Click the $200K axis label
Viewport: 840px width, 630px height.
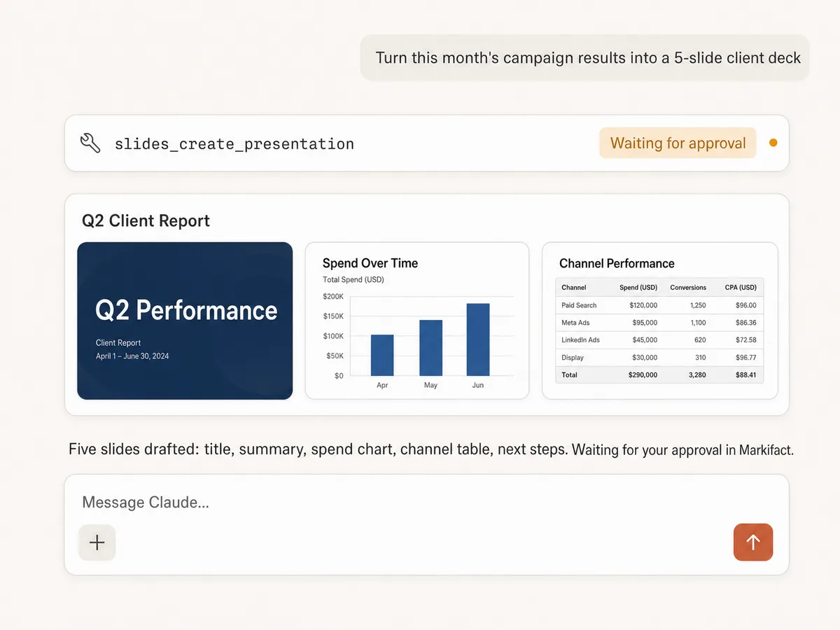pyautogui.click(x=333, y=296)
